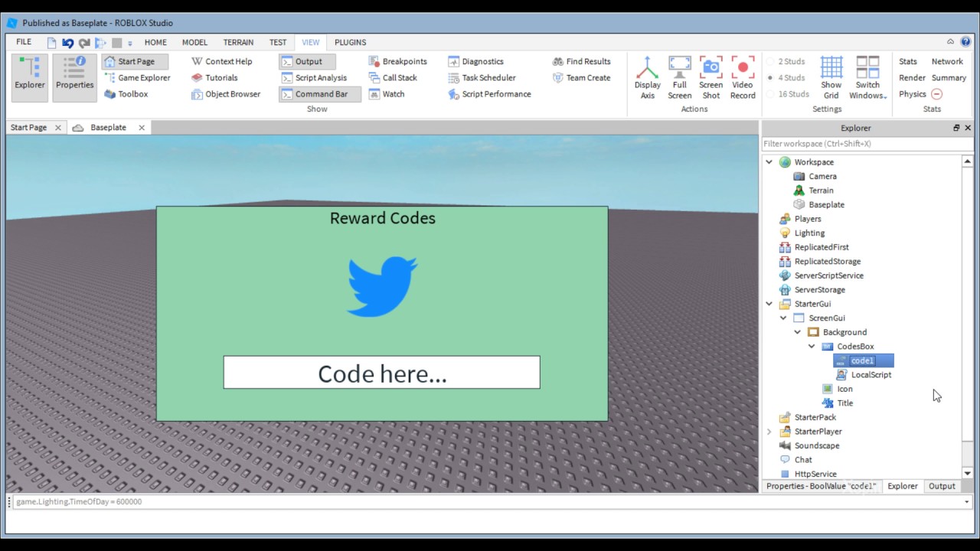Start Video Record

[743, 77]
